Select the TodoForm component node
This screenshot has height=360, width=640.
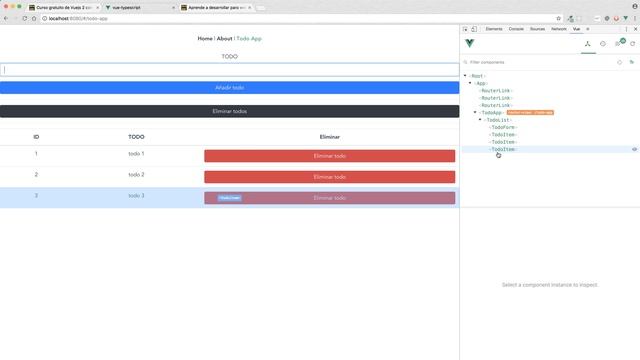[x=503, y=127]
